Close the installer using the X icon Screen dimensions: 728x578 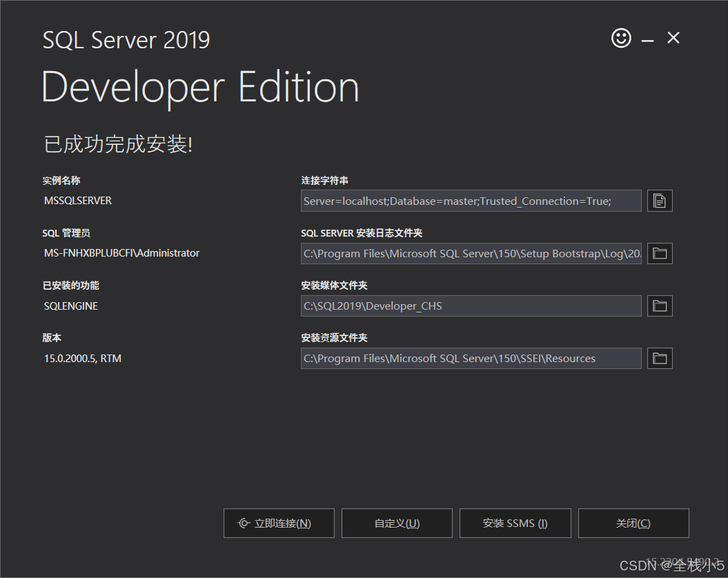pos(673,38)
